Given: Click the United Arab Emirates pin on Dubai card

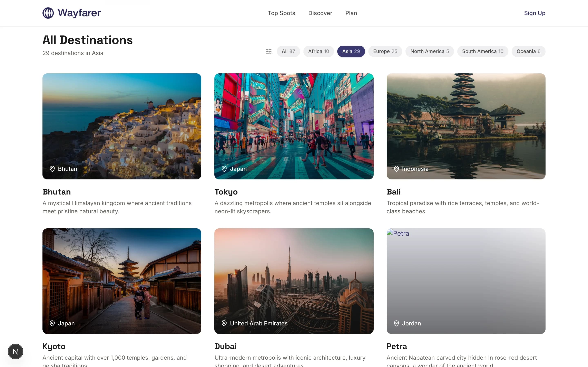Looking at the screenshot, I should [224, 323].
